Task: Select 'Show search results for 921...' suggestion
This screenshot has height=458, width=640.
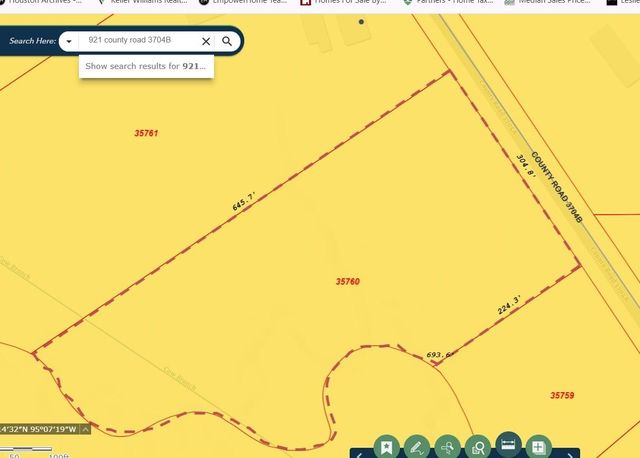Action: point(146,66)
